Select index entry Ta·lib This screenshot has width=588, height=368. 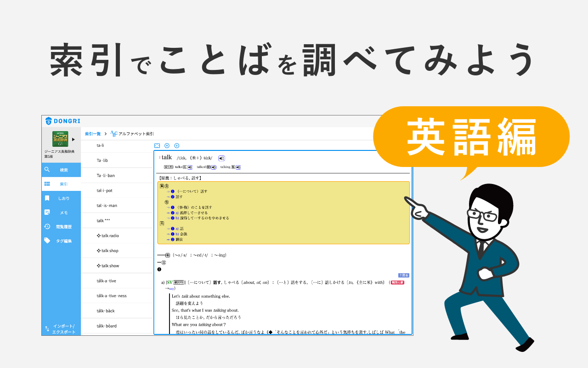pos(117,160)
